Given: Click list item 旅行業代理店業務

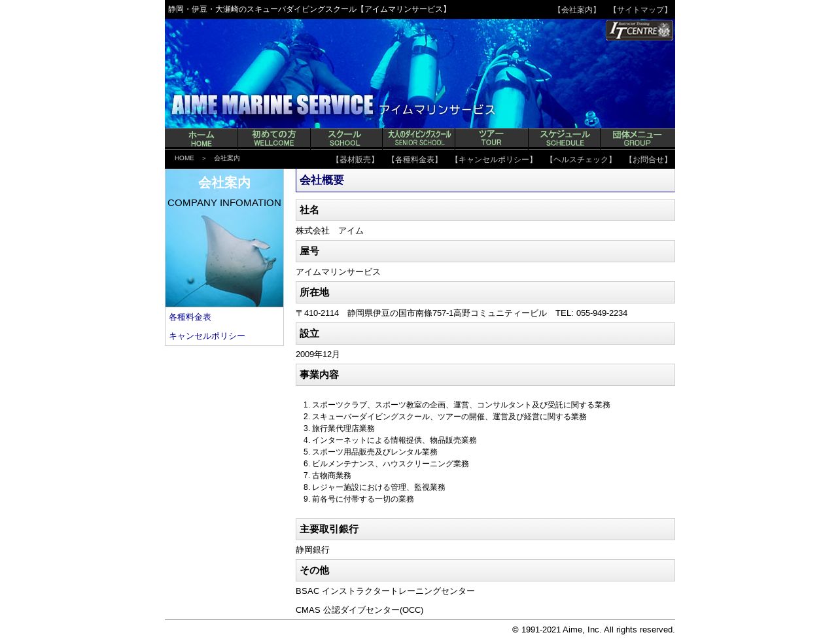Looking at the screenshot, I should pos(343,429).
